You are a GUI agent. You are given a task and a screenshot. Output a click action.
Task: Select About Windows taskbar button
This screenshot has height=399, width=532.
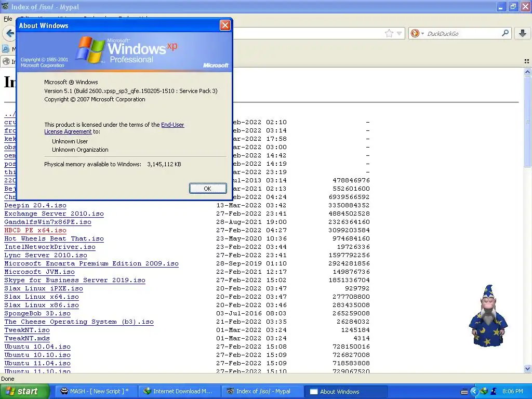click(x=345, y=392)
